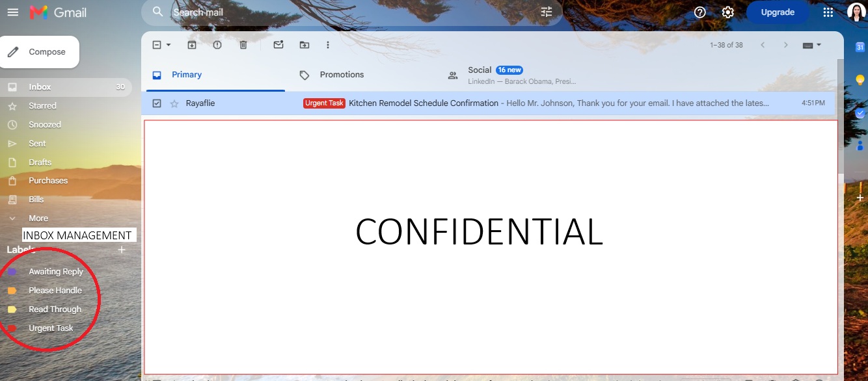The width and height of the screenshot is (868, 381).
Task: Report the selected email as spam
Action: (x=217, y=45)
